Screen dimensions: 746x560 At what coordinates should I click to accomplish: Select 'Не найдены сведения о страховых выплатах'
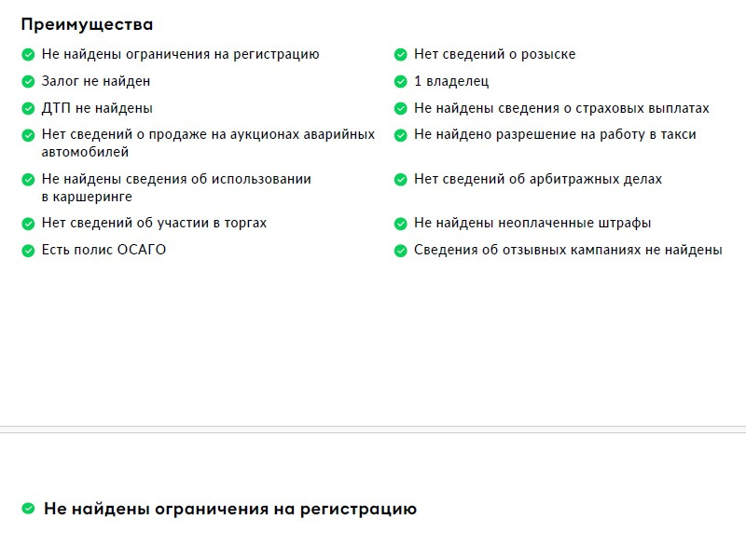561,108
